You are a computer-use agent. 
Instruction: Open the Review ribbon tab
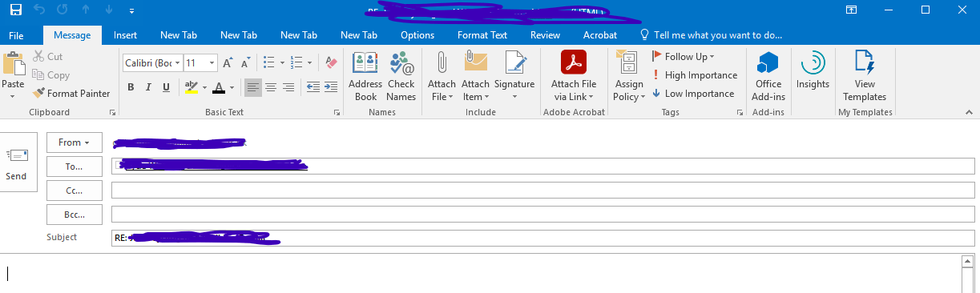pos(545,35)
